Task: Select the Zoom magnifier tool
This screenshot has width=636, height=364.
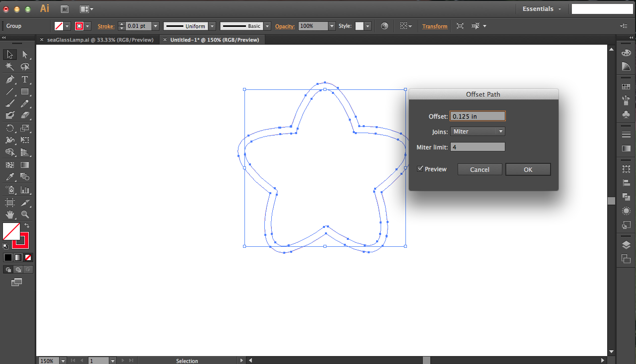Action: tap(25, 215)
